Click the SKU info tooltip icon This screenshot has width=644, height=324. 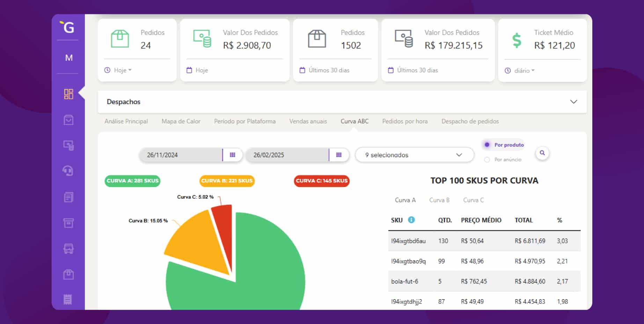coord(412,220)
